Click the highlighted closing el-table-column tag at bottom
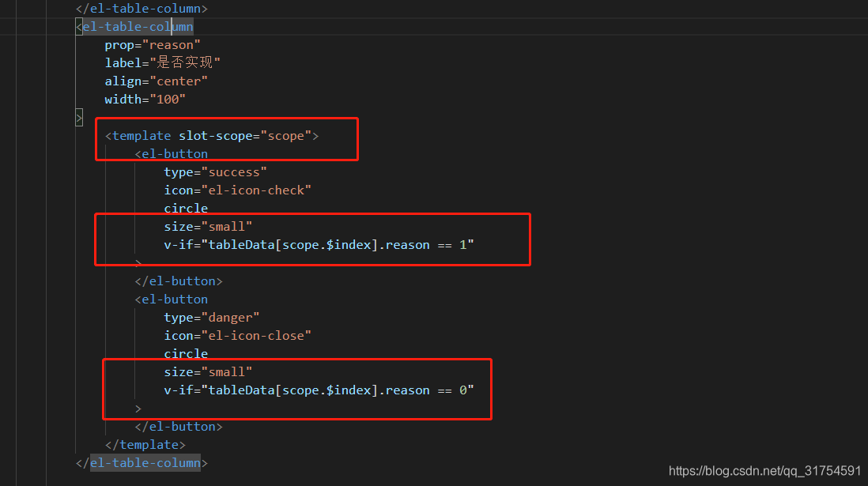Screen dimensions: 868x486 point(142,463)
